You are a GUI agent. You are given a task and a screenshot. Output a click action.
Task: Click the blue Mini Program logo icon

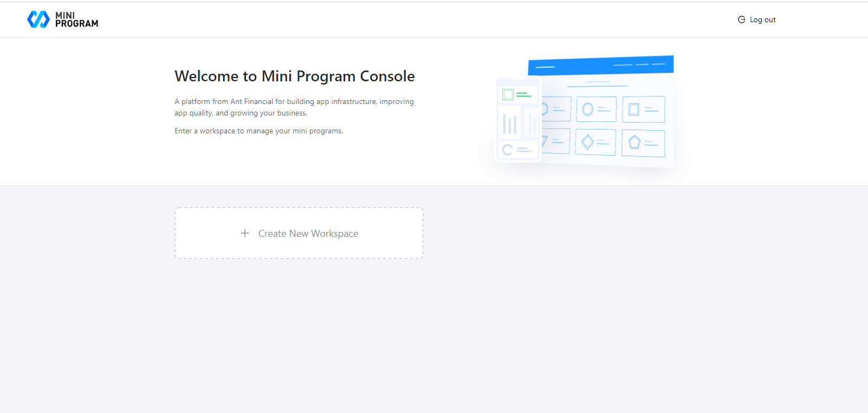pos(38,20)
